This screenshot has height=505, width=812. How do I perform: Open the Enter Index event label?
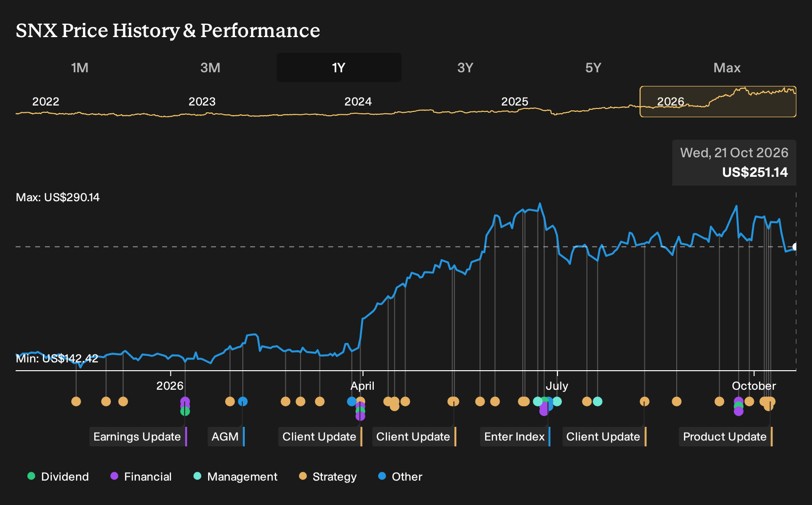coord(515,437)
